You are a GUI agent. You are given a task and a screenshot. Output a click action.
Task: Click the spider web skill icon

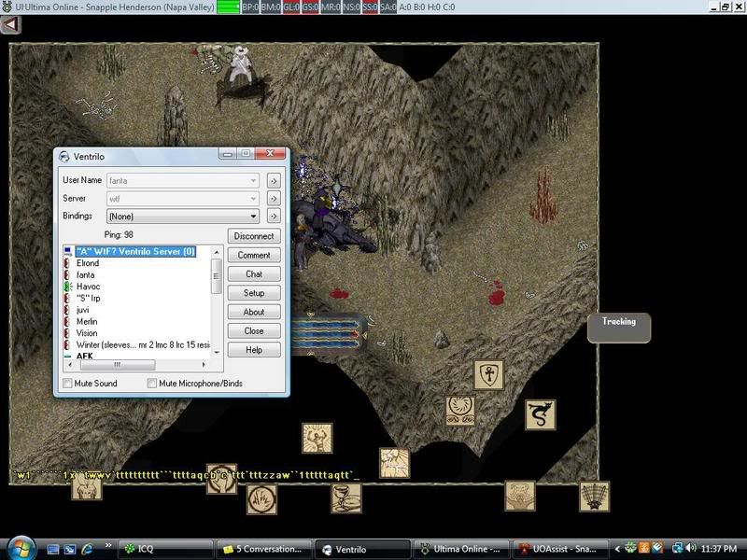[594, 497]
